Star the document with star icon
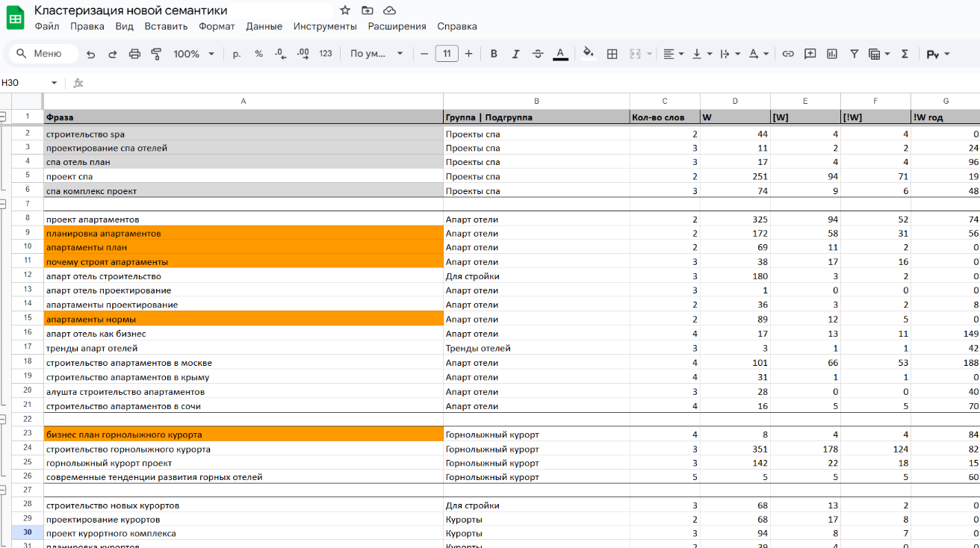Image resolution: width=980 pixels, height=548 pixels. 345,10
